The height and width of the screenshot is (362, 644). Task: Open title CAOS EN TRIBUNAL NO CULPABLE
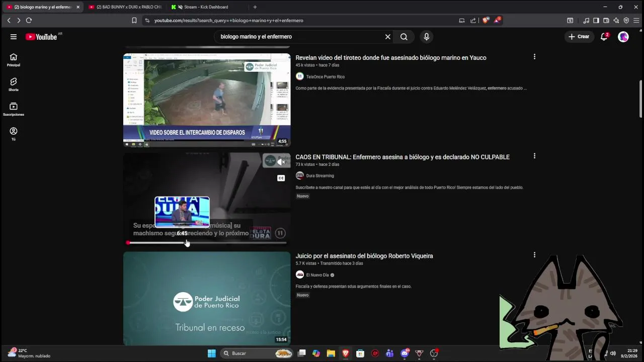pyautogui.click(x=403, y=157)
